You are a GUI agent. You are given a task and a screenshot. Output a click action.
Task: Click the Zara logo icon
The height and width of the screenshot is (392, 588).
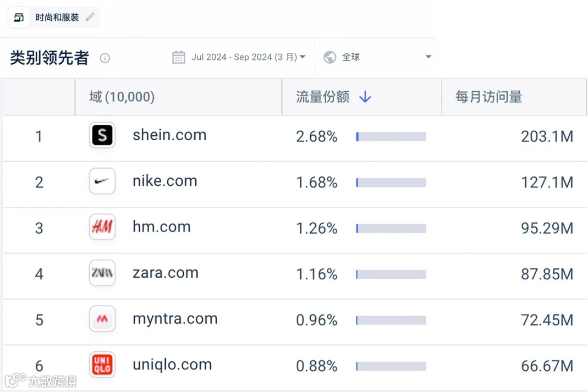pos(102,273)
